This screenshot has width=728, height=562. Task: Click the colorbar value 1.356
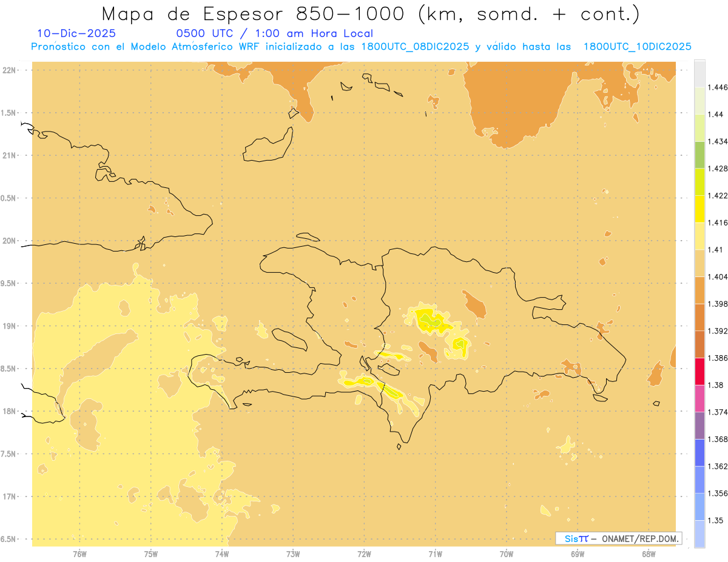717,493
